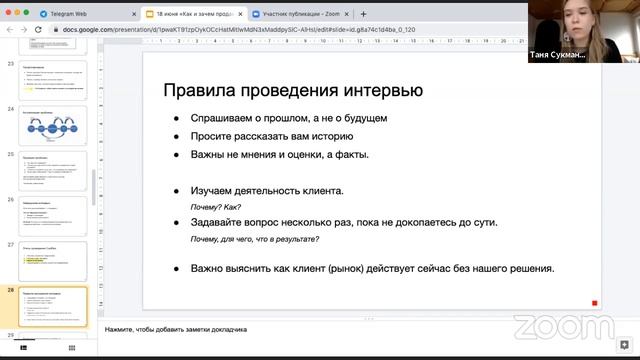Screen dimensions: 640x360
Task: Click bullet Задавайте вопрос несколько раз
Action: pos(344,222)
